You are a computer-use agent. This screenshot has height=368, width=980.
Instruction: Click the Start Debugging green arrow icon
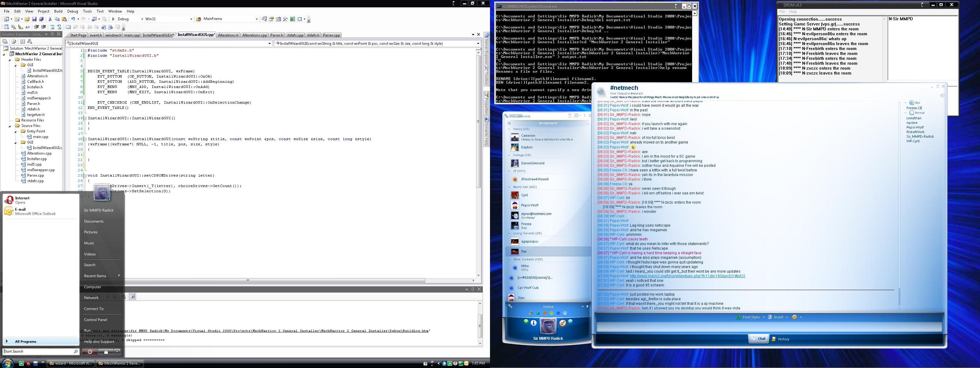tap(113, 19)
